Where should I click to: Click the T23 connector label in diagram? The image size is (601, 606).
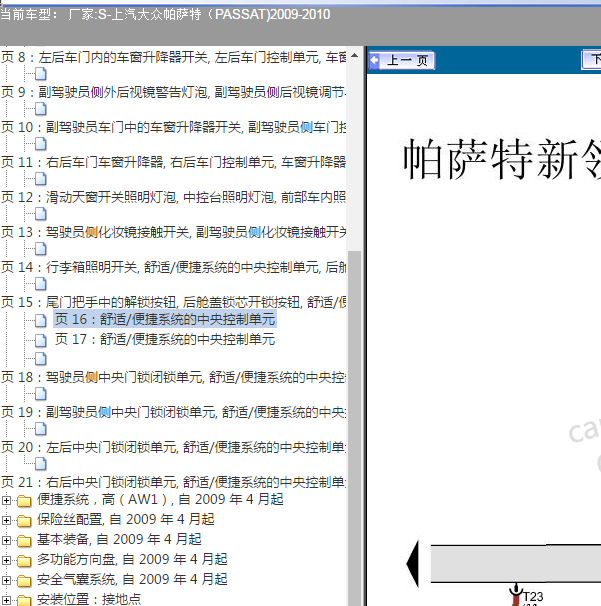click(x=533, y=597)
